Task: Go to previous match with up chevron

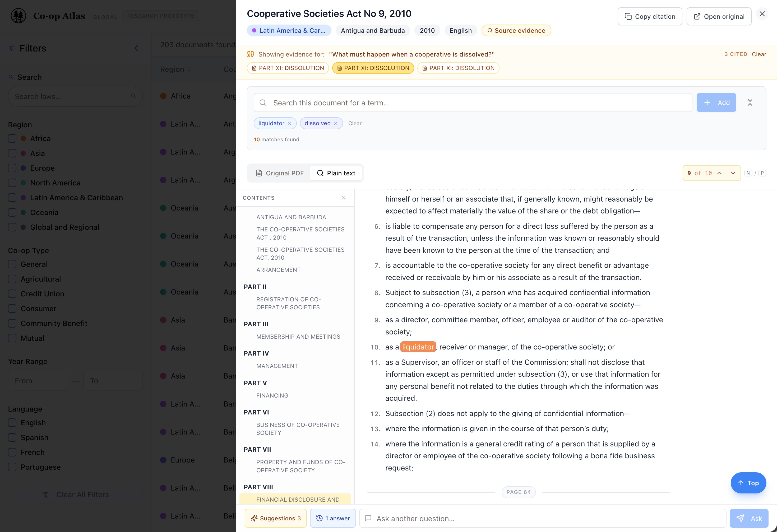Action: pyautogui.click(x=719, y=173)
